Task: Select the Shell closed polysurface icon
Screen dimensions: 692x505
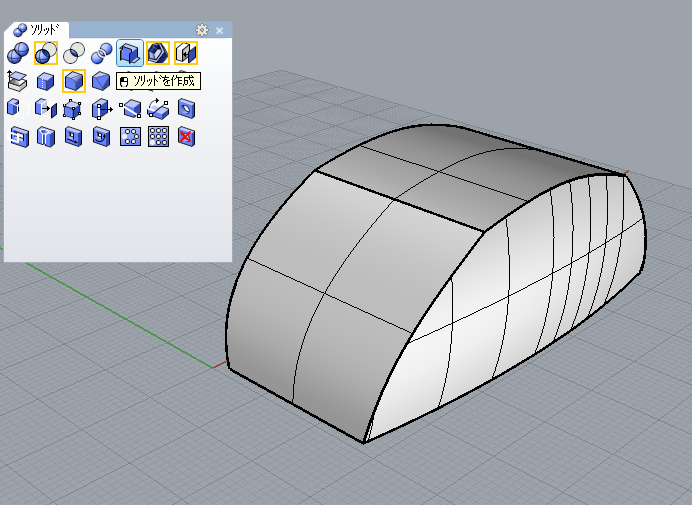Action: point(158,53)
